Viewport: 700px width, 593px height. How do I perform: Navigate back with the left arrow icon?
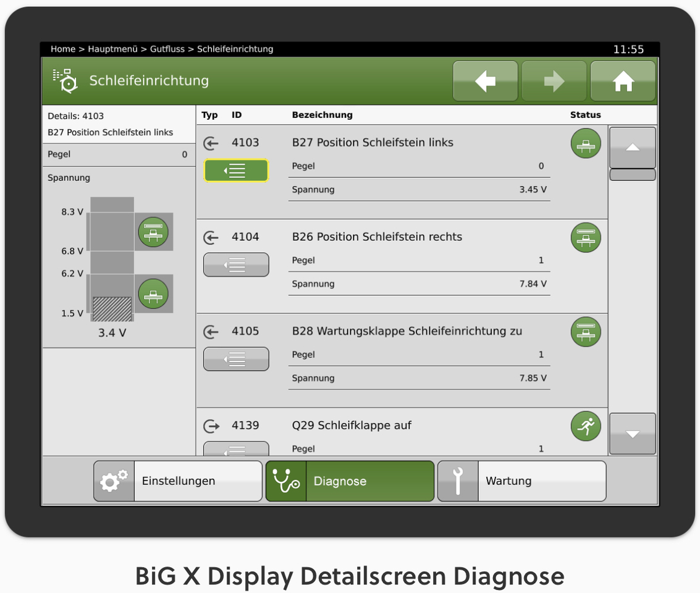(485, 80)
